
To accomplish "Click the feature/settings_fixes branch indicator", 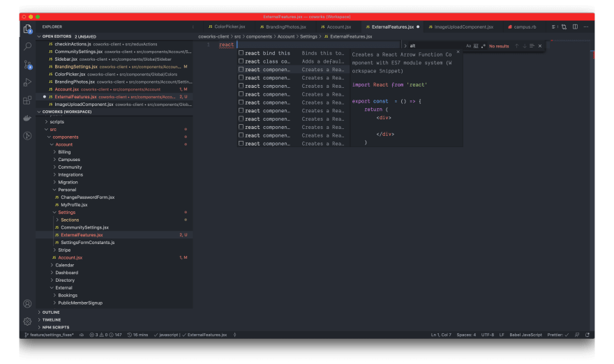I will pos(50,335).
